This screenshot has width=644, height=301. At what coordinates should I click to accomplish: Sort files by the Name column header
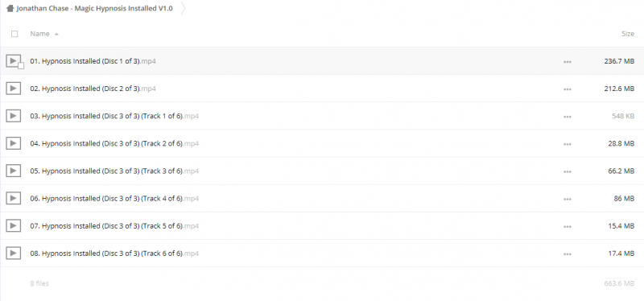coord(39,34)
